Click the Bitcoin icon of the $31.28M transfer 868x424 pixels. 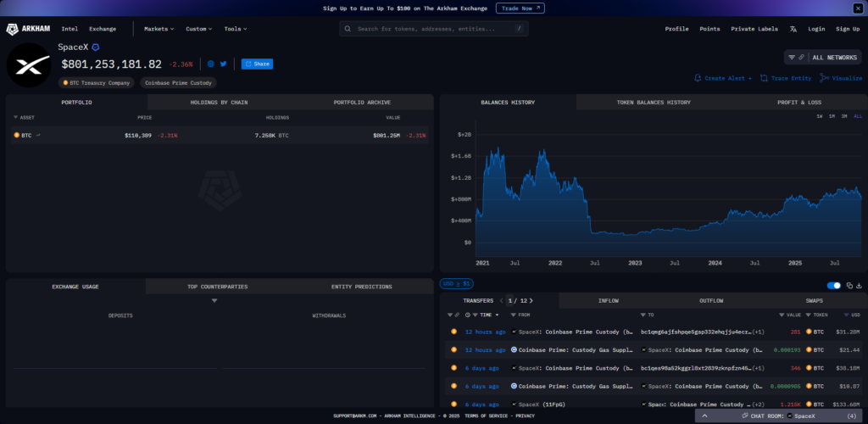point(454,332)
